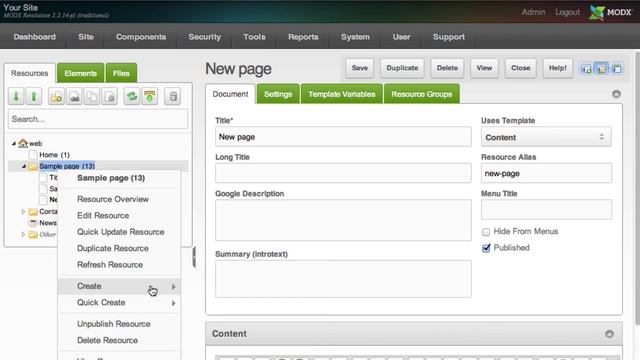Image resolution: width=640 pixels, height=360 pixels.
Task: Tick the Hide From Menus checkbox
Action: coord(486,232)
